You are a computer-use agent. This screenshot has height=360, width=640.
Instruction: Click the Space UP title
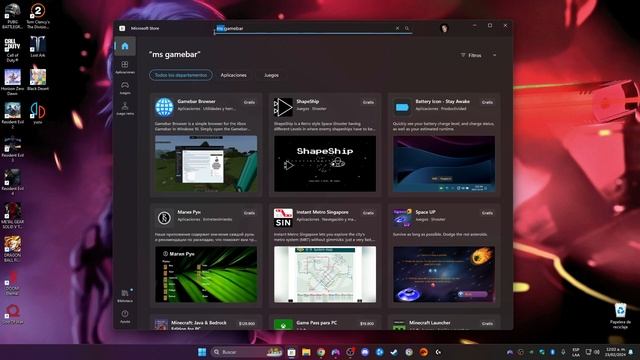(425, 212)
